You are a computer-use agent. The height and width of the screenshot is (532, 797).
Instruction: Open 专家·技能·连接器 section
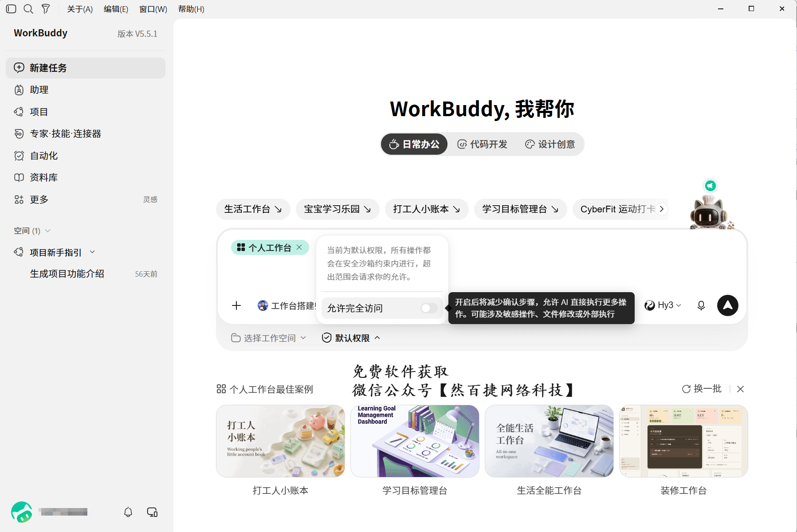tap(86, 134)
